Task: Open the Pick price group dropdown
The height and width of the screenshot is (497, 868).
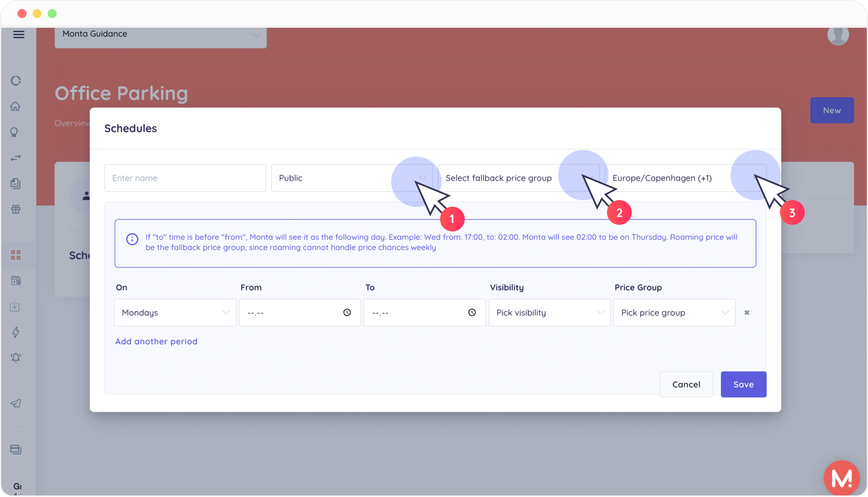Action: [x=675, y=313]
